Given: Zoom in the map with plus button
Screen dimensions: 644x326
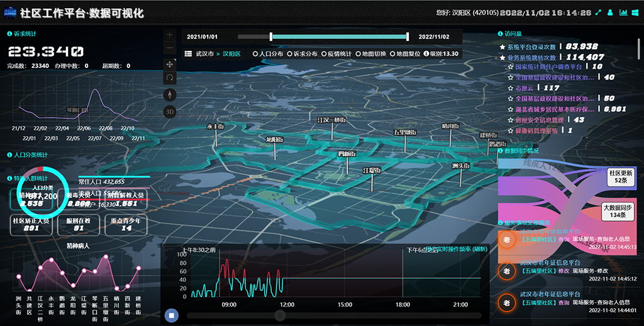Looking at the screenshot, I should coord(170,35).
